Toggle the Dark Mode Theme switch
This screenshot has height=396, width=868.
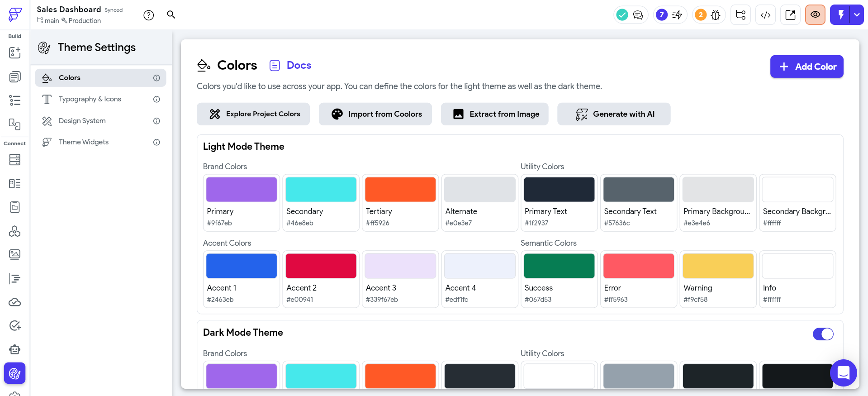point(823,334)
